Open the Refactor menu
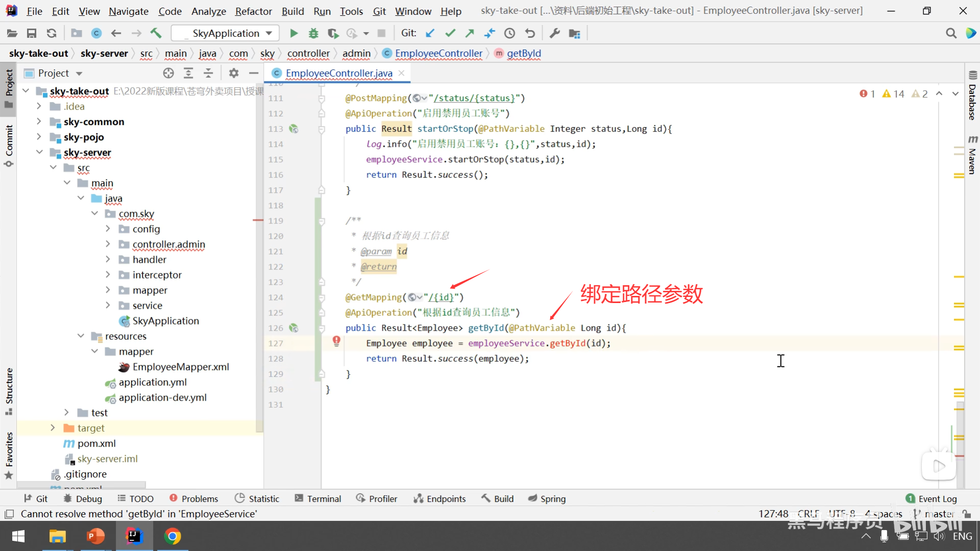This screenshot has width=980, height=551. pos(253,11)
